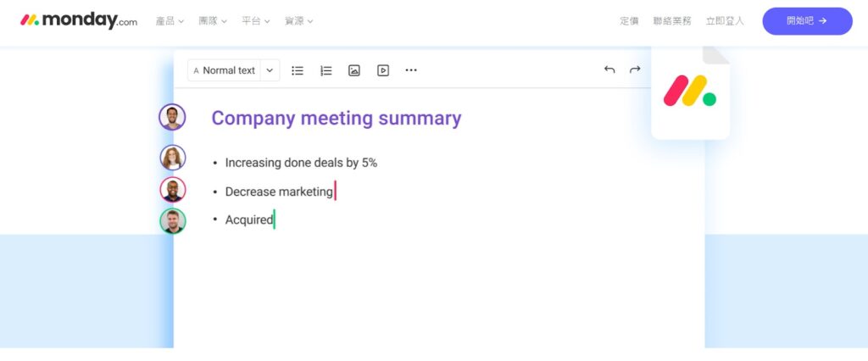The width and height of the screenshot is (868, 361).
Task: Click the avatar next to Increasing done deals
Action: click(x=173, y=158)
